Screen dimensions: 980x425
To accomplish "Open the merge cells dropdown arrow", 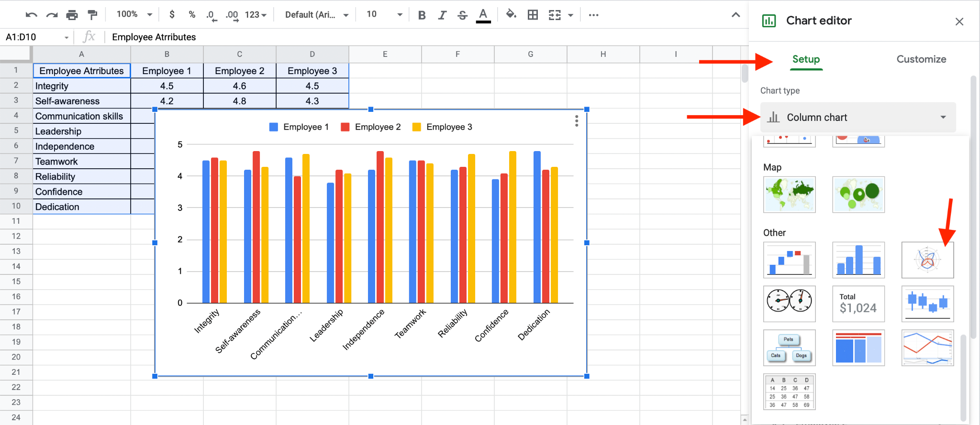I will tap(570, 15).
